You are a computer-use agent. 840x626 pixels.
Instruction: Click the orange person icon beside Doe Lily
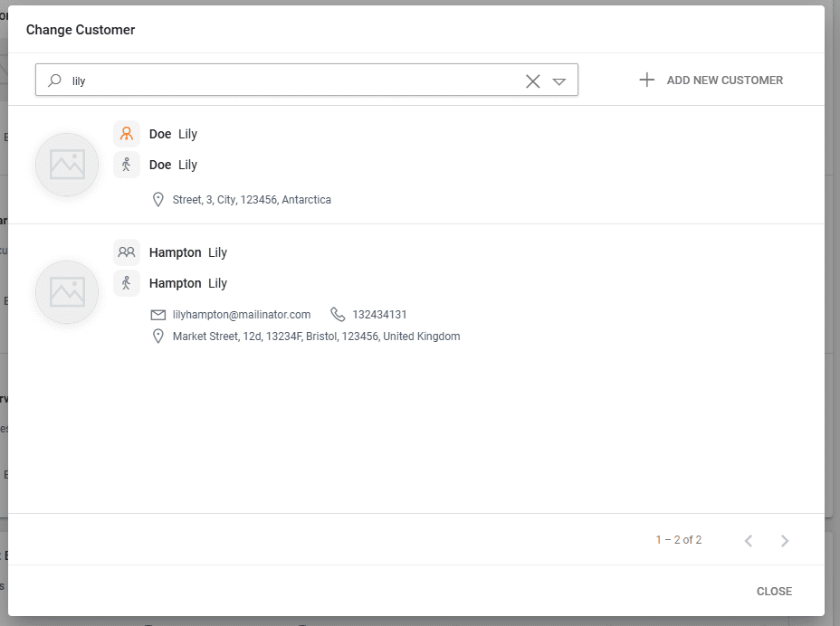(127, 134)
